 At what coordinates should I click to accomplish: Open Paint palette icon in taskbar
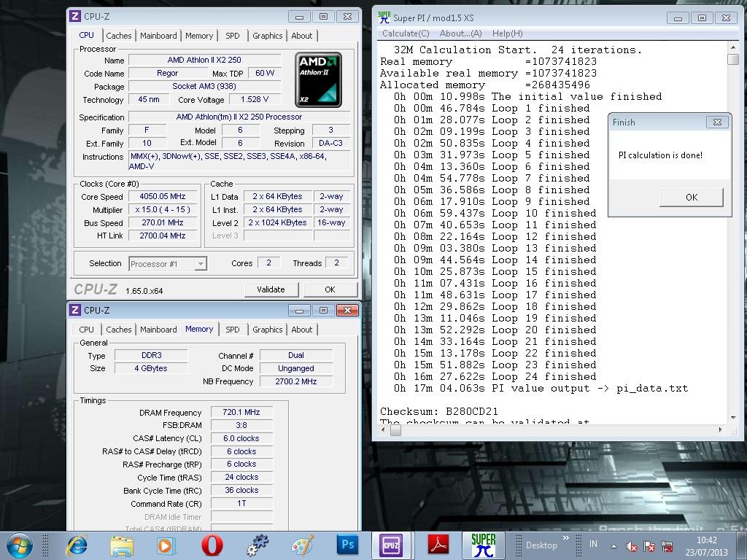point(303,545)
